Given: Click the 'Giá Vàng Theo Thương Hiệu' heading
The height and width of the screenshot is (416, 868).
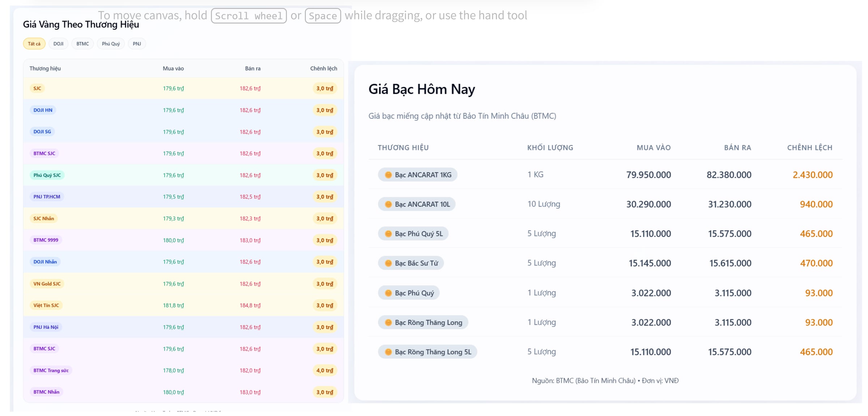Looking at the screenshot, I should [x=81, y=24].
